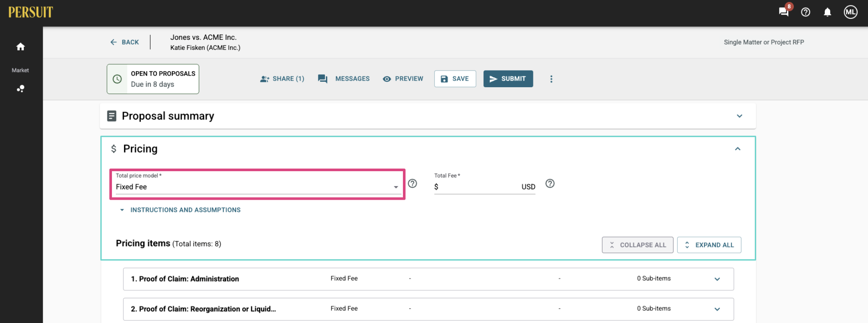The width and height of the screenshot is (868, 323).
Task: Expand Proof of Claim: Reorganization row chevron
Action: (717, 309)
